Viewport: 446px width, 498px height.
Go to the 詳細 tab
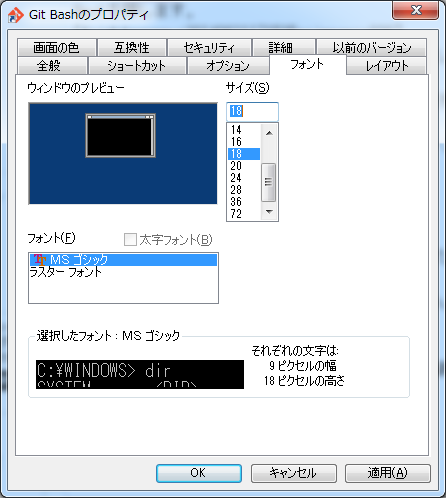(284, 48)
